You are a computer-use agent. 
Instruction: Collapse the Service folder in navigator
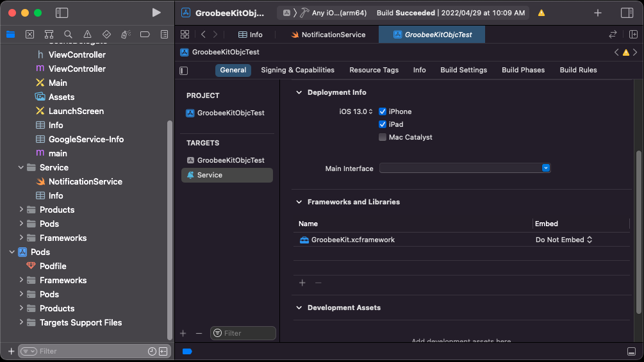(21, 167)
